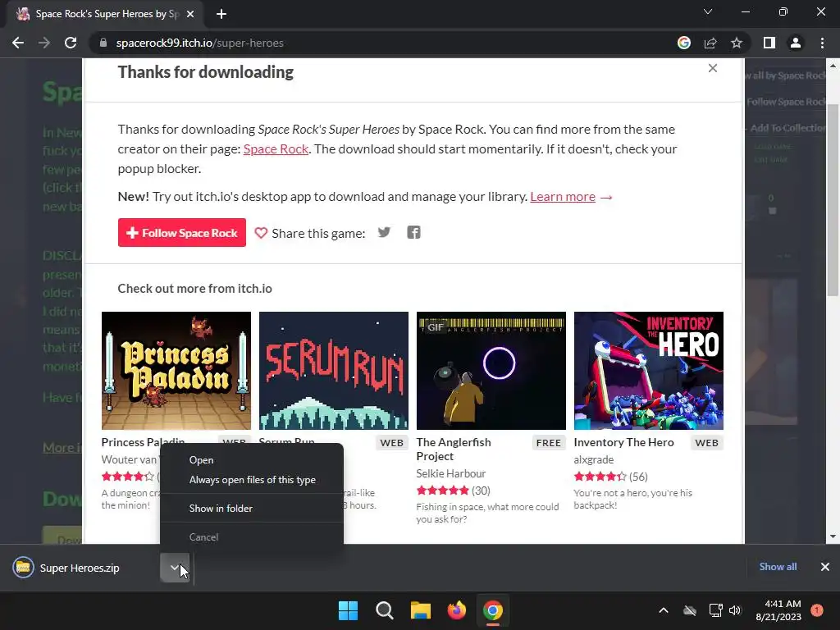
Task: Open the Chrome profile icon
Action: [796, 43]
